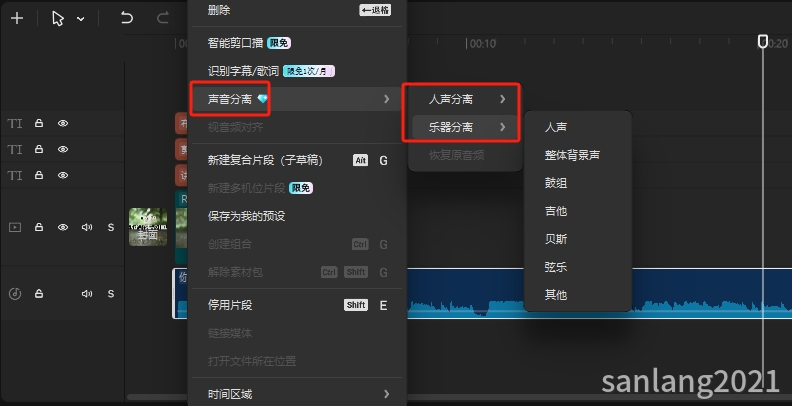Select 人声 separation option
The height and width of the screenshot is (406, 792).
coord(578,127)
